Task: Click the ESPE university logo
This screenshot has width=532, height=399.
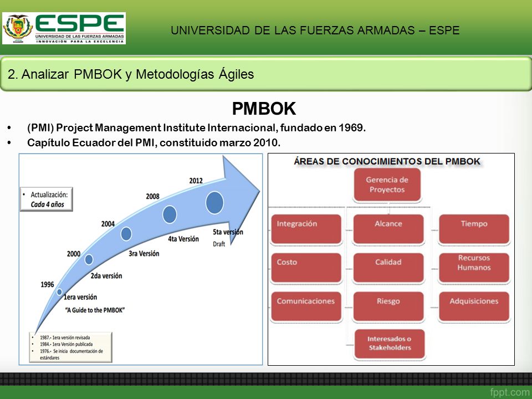Action: click(x=64, y=28)
